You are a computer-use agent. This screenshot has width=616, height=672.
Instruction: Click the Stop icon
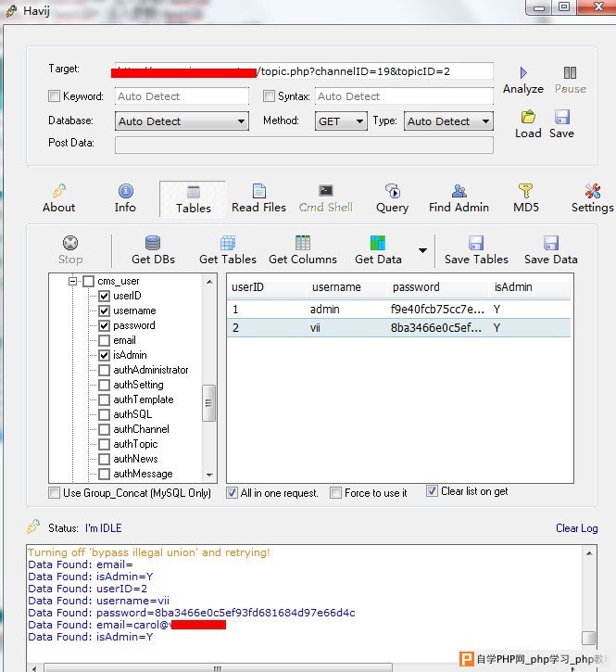[x=70, y=243]
